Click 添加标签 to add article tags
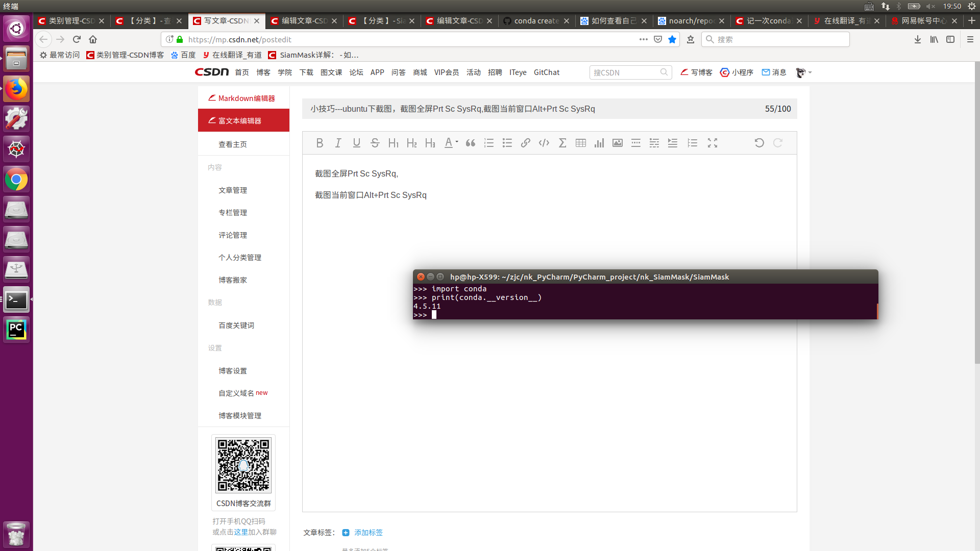 pos(367,532)
